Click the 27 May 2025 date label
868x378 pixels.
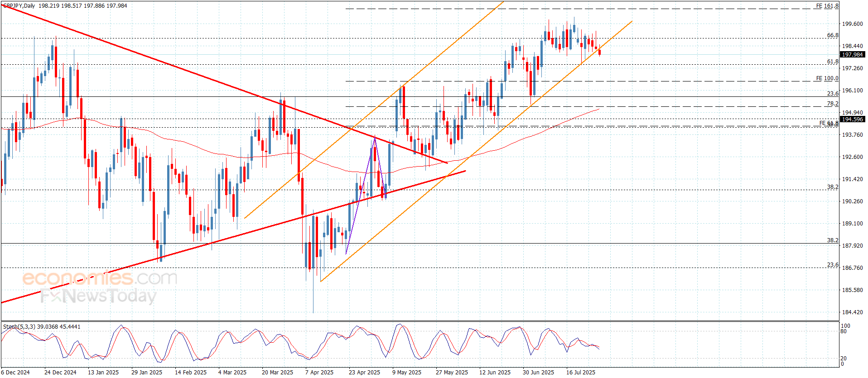click(x=452, y=373)
